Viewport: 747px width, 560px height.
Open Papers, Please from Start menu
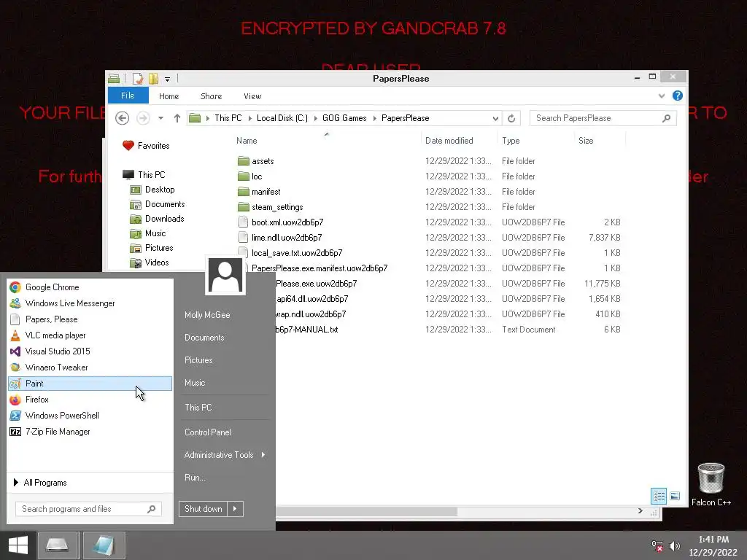tap(90, 319)
